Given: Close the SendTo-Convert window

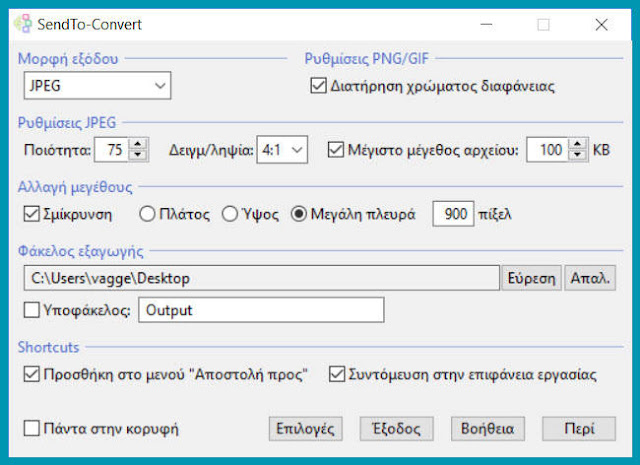Looking at the screenshot, I should tap(601, 24).
